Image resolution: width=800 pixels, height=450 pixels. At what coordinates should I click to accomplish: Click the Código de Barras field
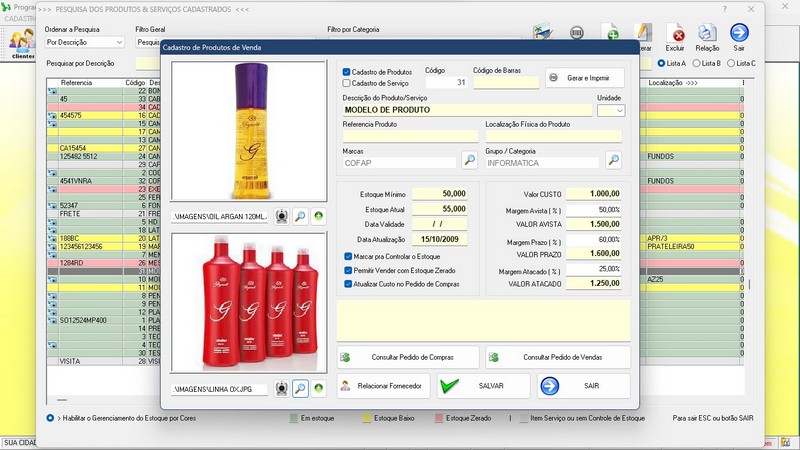click(x=506, y=82)
